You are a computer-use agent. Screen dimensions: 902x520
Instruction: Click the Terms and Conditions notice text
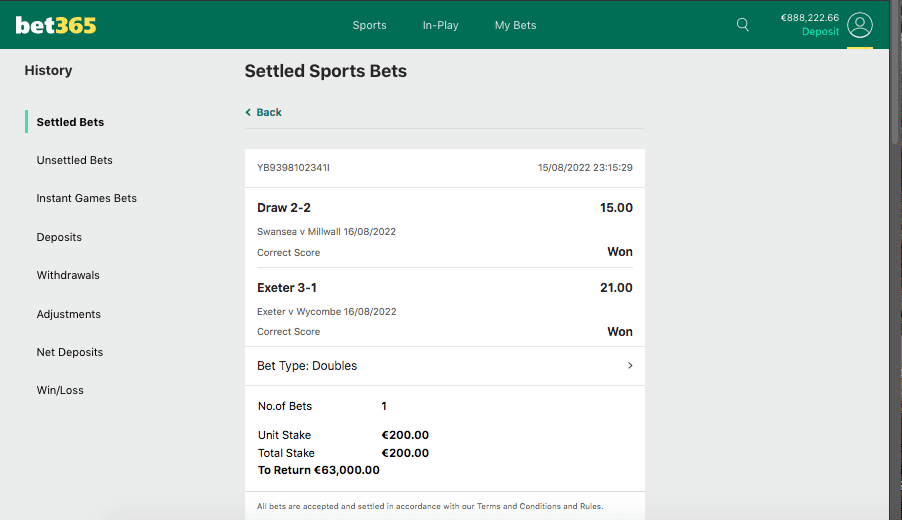click(430, 506)
